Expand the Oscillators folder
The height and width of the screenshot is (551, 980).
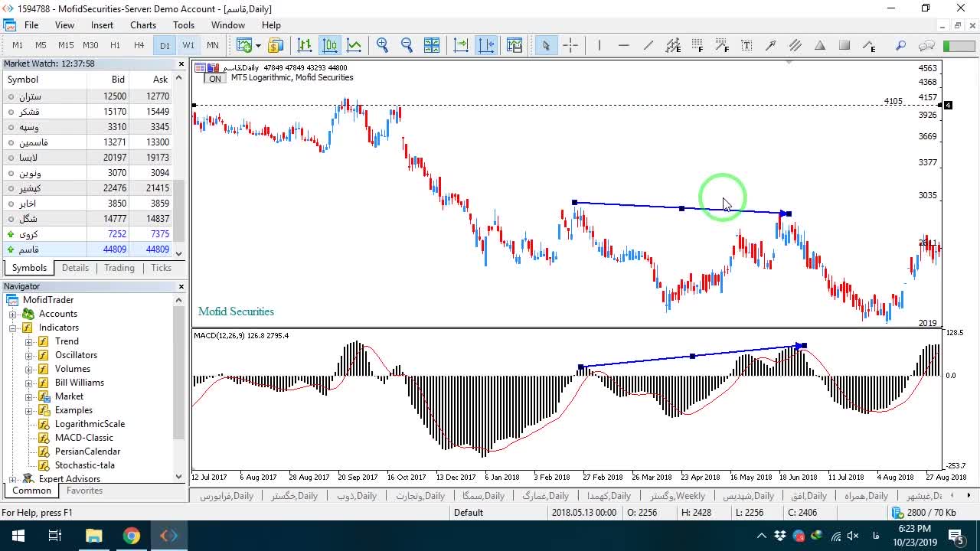29,355
